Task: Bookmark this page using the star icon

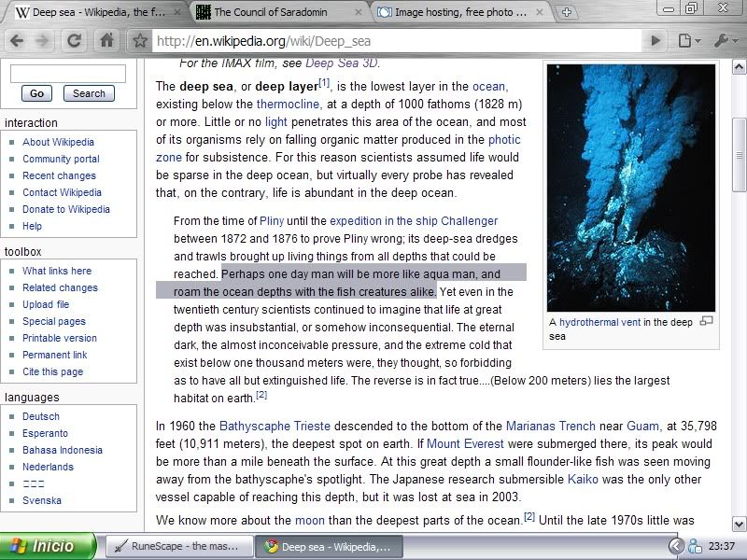Action: pyautogui.click(x=139, y=41)
